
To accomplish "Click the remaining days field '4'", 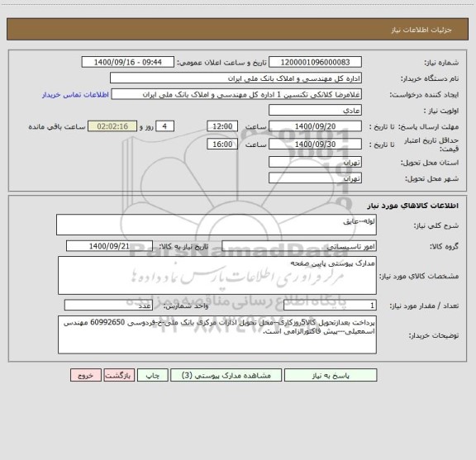I will tap(164, 126).
